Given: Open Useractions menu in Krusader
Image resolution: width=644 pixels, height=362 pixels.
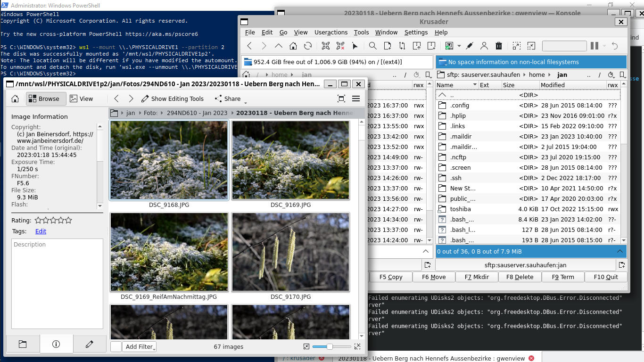Looking at the screenshot, I should [331, 32].
